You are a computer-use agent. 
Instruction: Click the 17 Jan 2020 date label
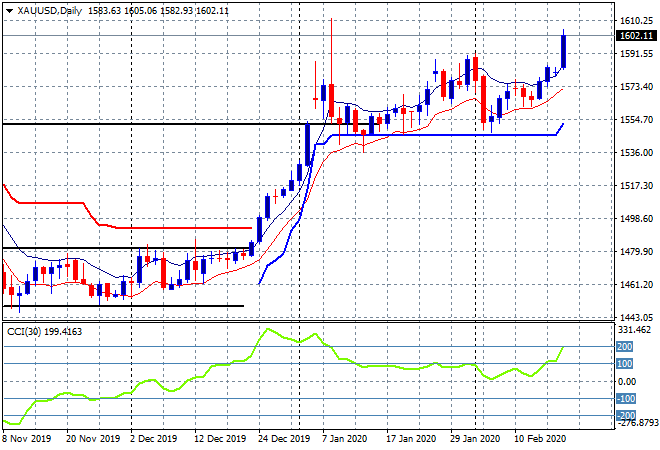pos(411,439)
